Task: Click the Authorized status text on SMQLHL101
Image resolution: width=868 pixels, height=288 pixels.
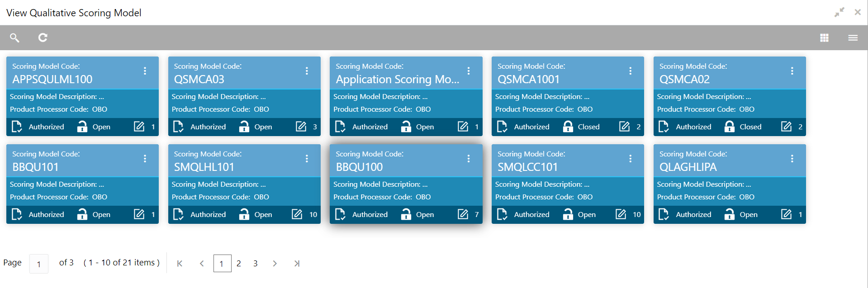Action: (x=208, y=215)
